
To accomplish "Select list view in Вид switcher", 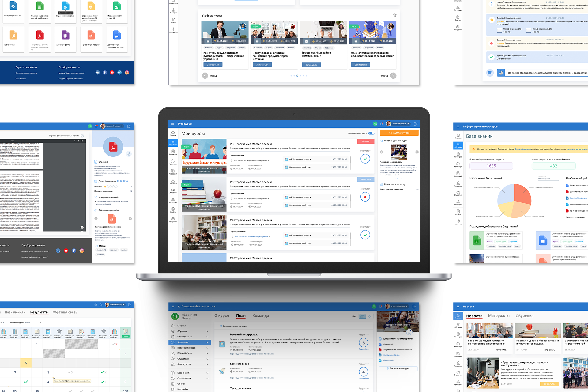I will coord(362,316).
